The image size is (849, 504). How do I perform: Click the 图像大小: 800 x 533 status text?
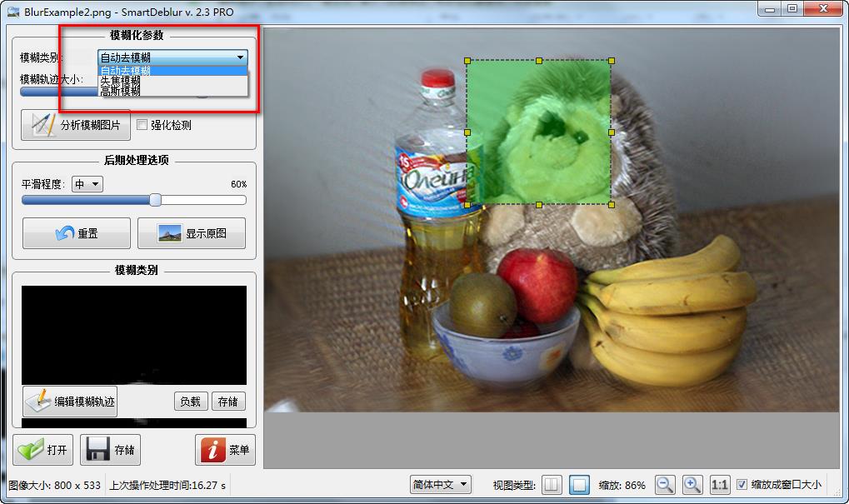coord(55,485)
